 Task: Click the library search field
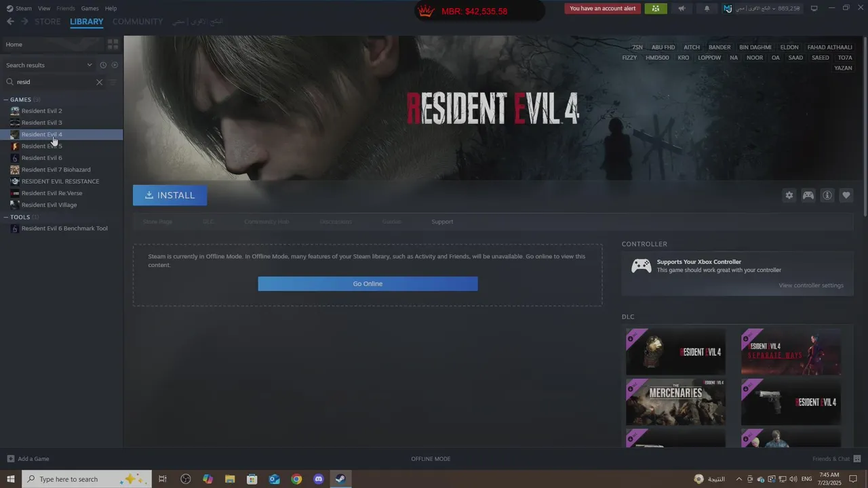pyautogui.click(x=54, y=82)
